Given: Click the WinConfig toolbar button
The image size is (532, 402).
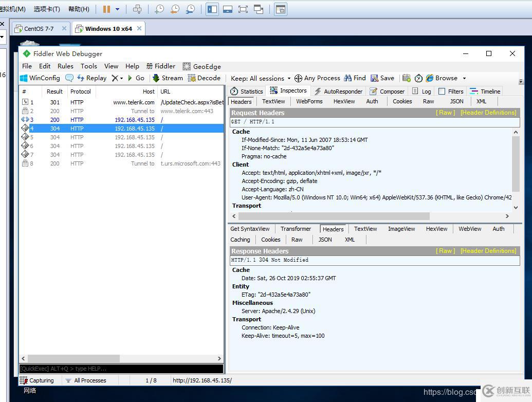Looking at the screenshot, I should 40,78.
